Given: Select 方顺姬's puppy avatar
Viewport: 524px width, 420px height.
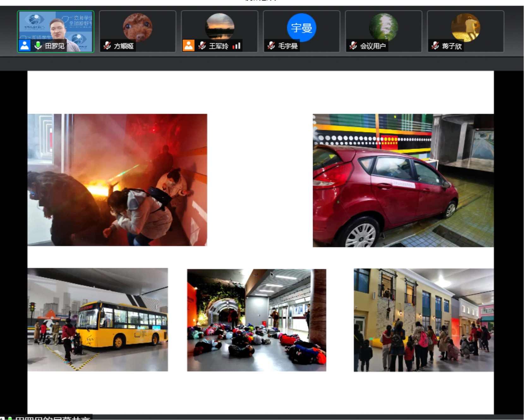Looking at the screenshot, I should [x=137, y=27].
